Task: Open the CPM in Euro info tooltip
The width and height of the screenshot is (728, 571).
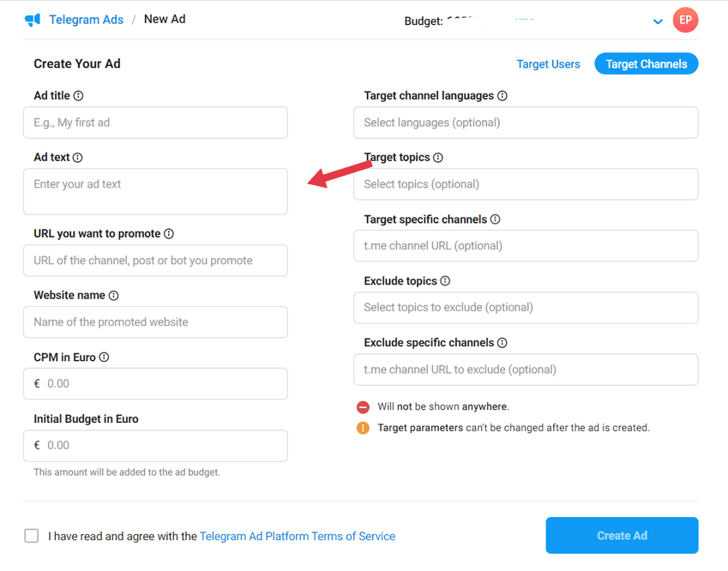Action: click(104, 357)
